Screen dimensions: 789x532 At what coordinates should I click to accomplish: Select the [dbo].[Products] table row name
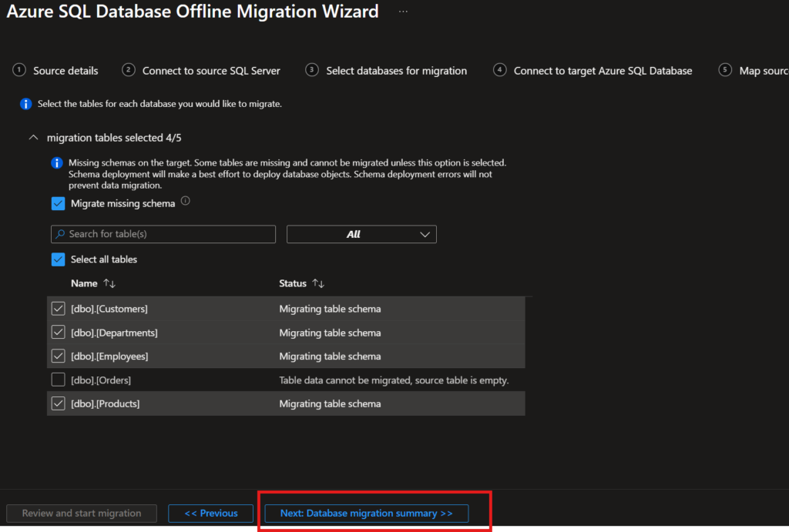(106, 403)
